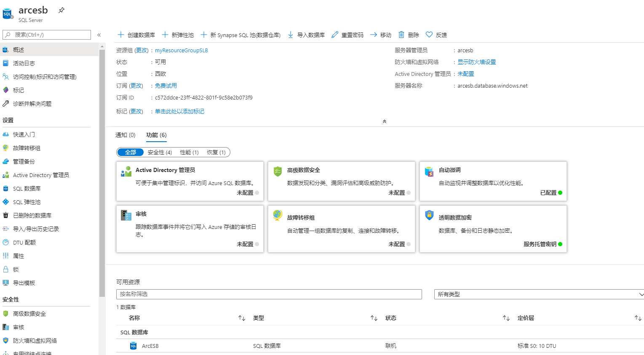The width and height of the screenshot is (644, 355).
Task: Click 更改 next to 订阅
Action: click(x=136, y=86)
